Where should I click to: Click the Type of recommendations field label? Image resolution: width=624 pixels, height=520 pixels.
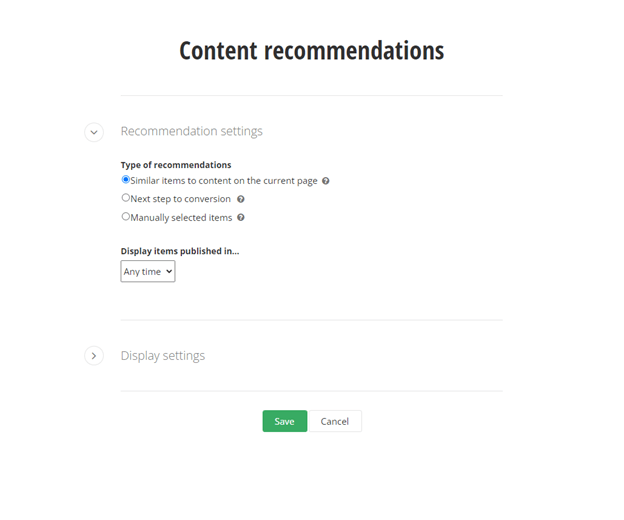176,165
